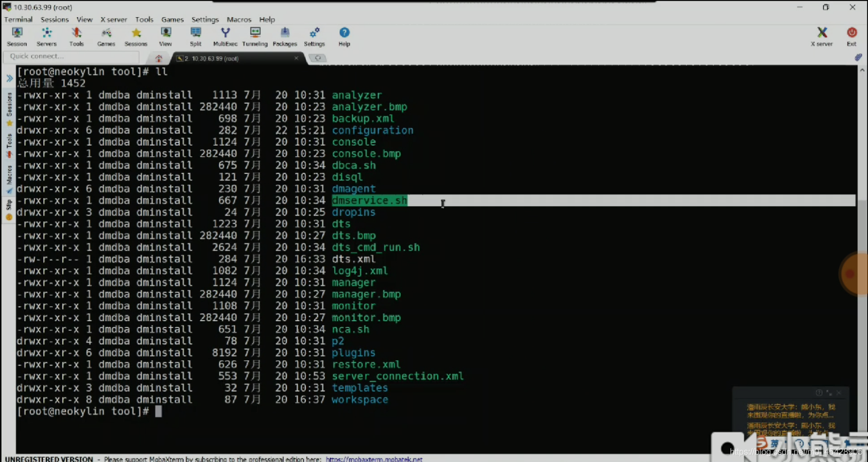Open the Sessions sidebar tab

9,109
